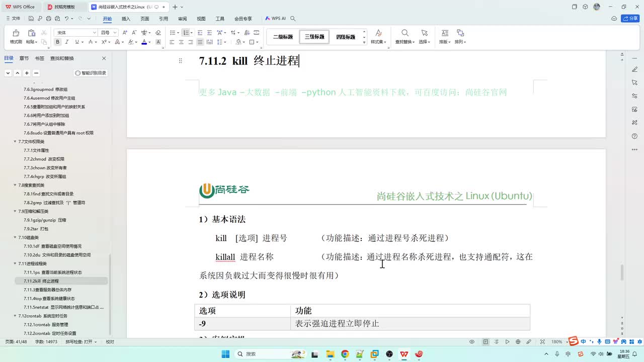Align paragraph to the left
The image size is (644, 362).
[172, 42]
